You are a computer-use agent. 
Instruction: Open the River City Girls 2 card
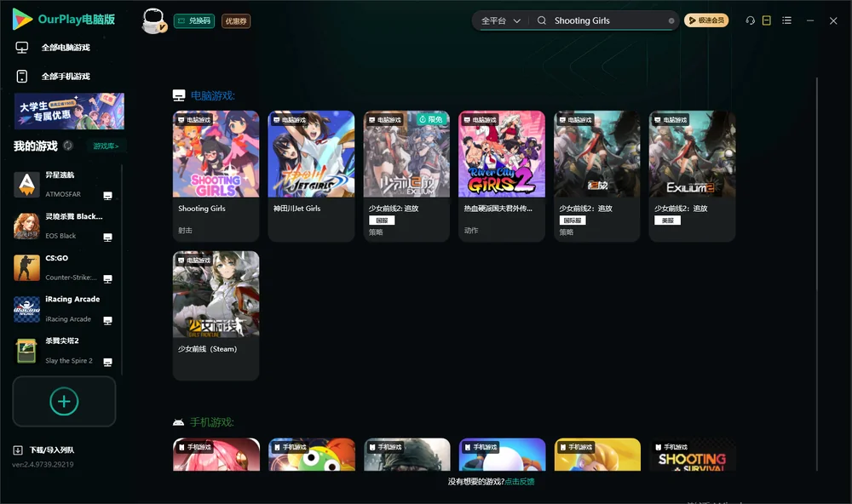point(502,176)
